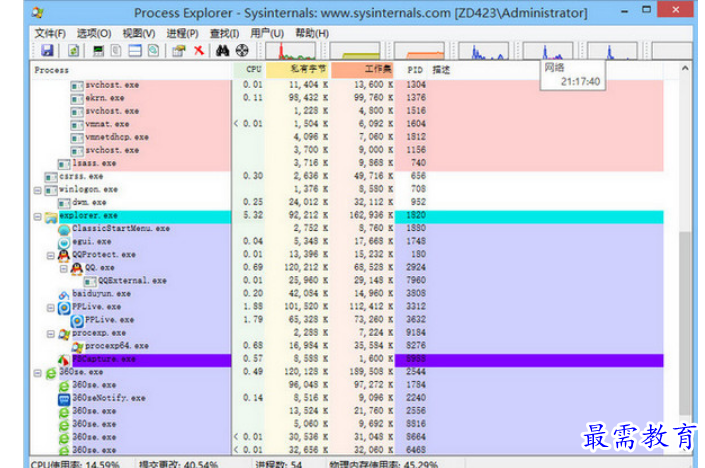Click the QQProtect.exe penguin icon
This screenshot has height=468, width=705.
(x=64, y=255)
